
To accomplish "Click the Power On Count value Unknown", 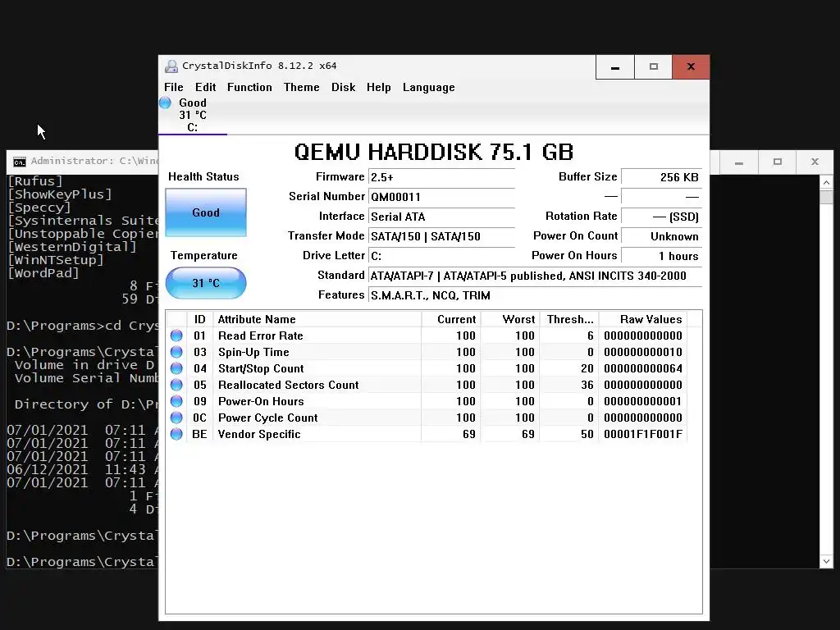I will coord(661,236).
